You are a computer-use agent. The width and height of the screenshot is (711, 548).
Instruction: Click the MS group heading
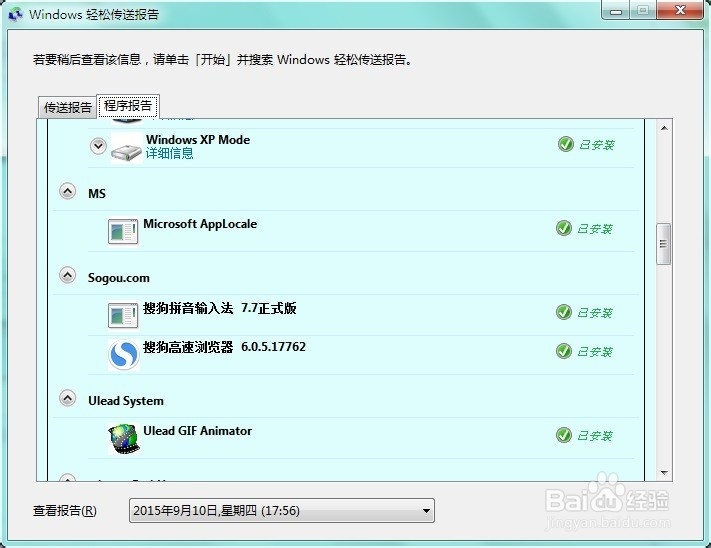point(97,194)
